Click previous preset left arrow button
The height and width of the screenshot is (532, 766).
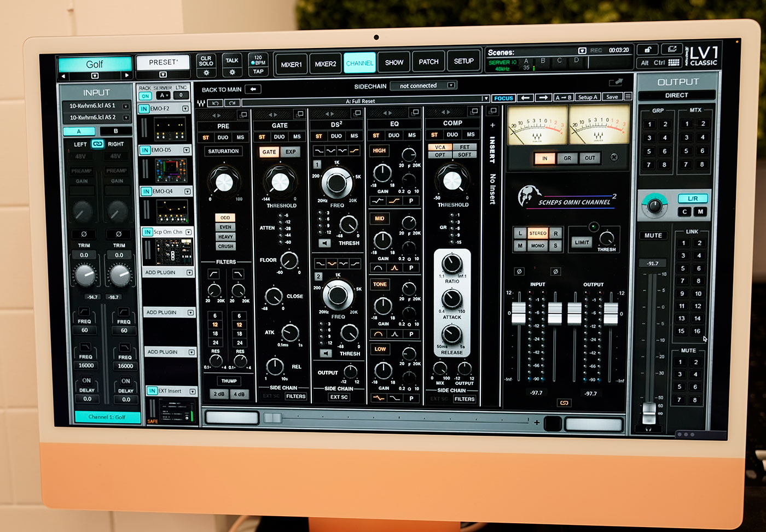click(x=526, y=97)
